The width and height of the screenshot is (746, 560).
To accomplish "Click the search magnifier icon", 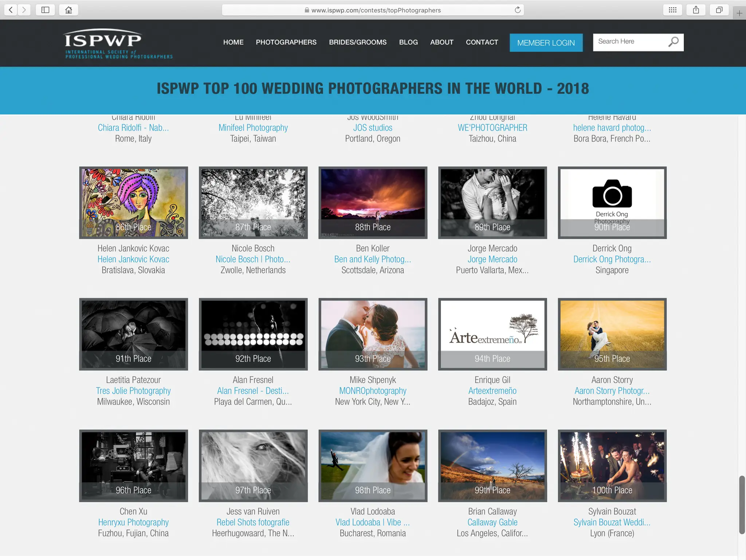I will [674, 42].
